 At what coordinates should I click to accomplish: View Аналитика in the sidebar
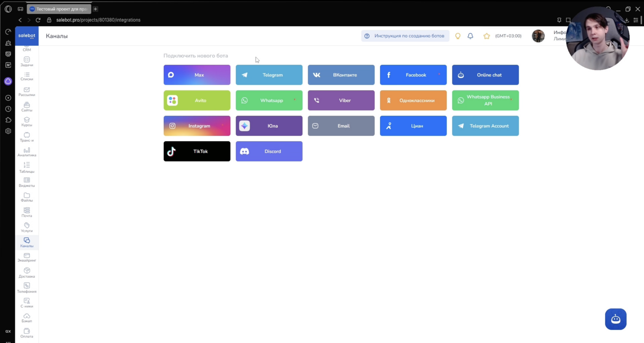pyautogui.click(x=27, y=152)
